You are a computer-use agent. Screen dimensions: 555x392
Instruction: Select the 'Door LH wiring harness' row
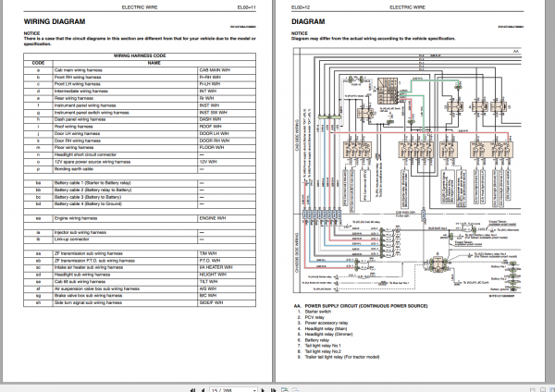[140, 134]
